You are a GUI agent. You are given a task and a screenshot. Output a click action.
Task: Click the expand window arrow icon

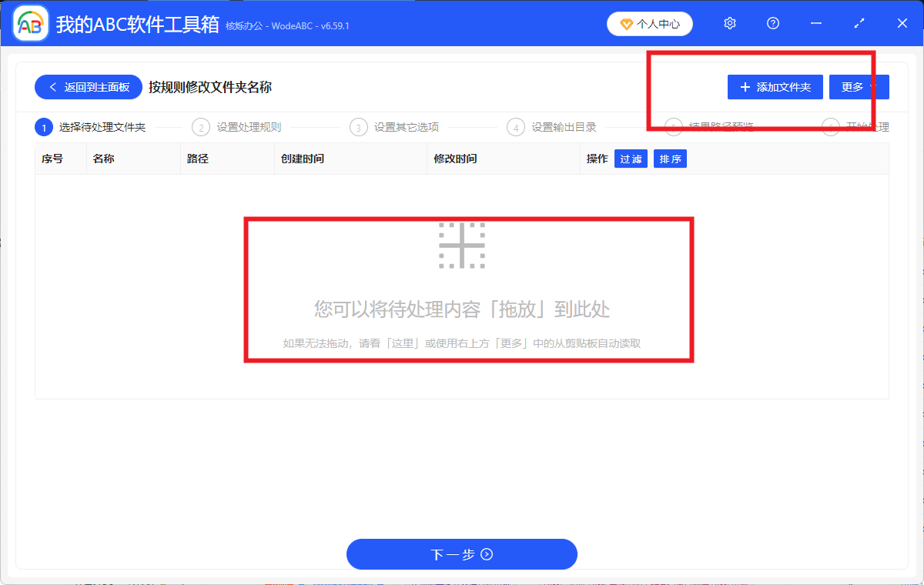859,23
